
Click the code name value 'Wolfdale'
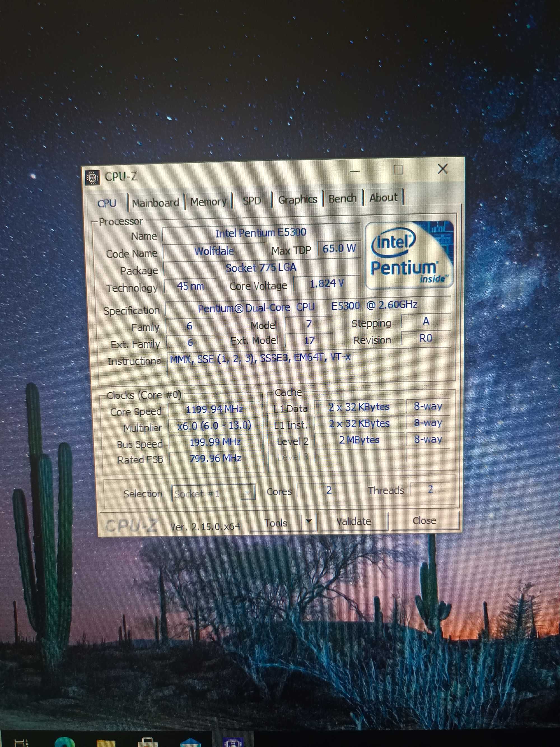(214, 251)
